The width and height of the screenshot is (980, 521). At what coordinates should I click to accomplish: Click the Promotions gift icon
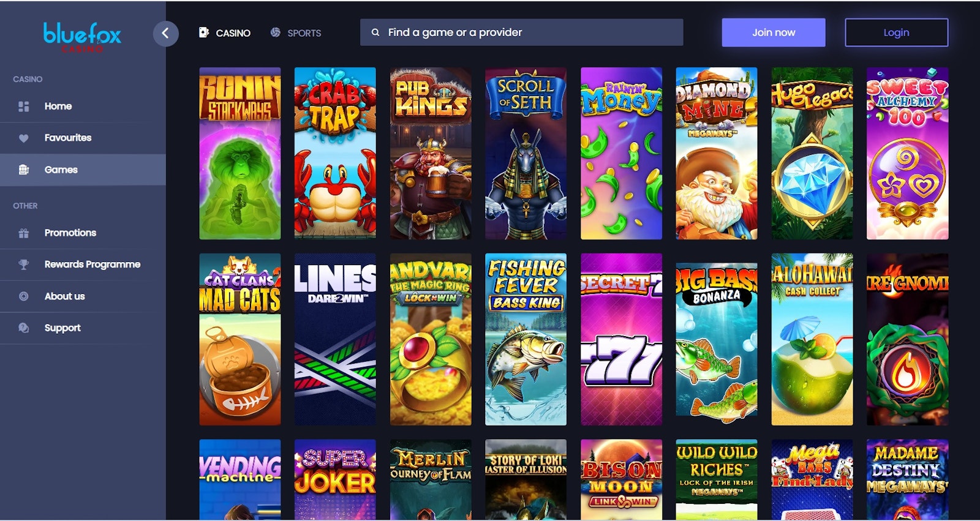(24, 233)
